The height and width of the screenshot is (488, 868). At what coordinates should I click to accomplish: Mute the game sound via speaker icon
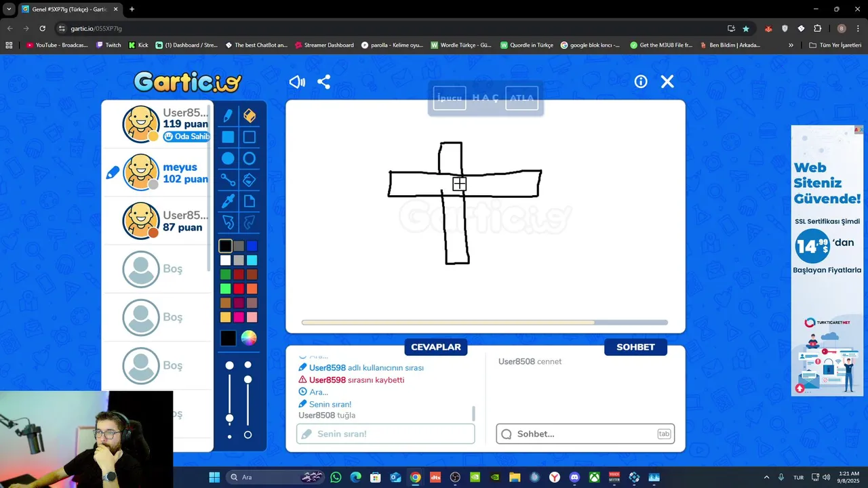coord(297,82)
